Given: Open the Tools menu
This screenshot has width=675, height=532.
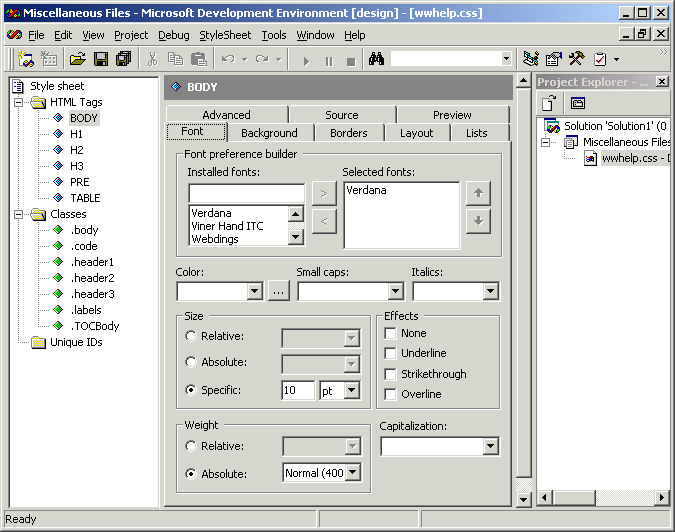Looking at the screenshot, I should [274, 35].
